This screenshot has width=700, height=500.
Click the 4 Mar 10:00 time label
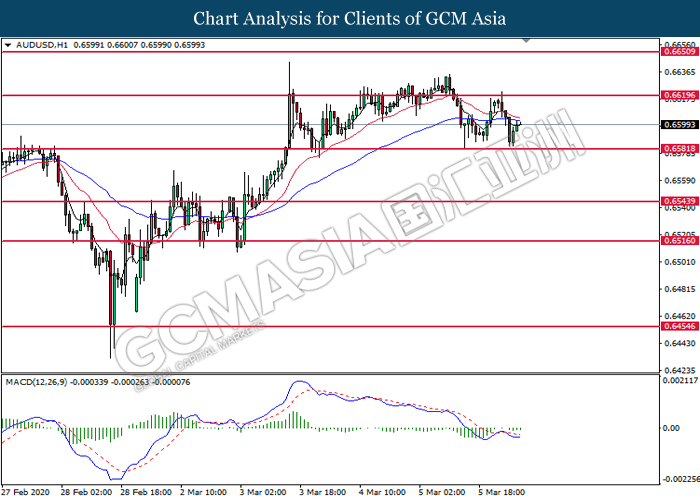pyautogui.click(x=382, y=492)
